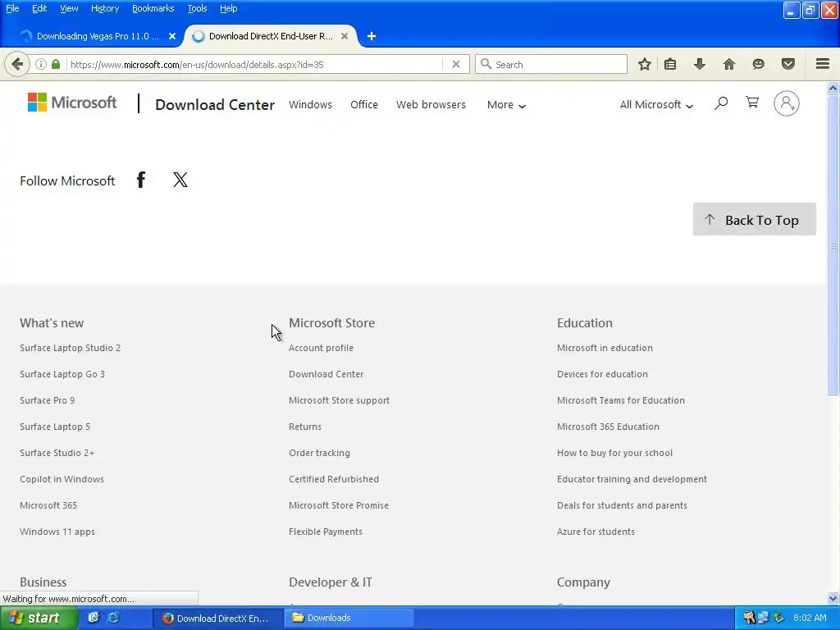Screen dimensions: 840x630
Task: Click the smiley chat toolbar icon
Action: coord(758,64)
